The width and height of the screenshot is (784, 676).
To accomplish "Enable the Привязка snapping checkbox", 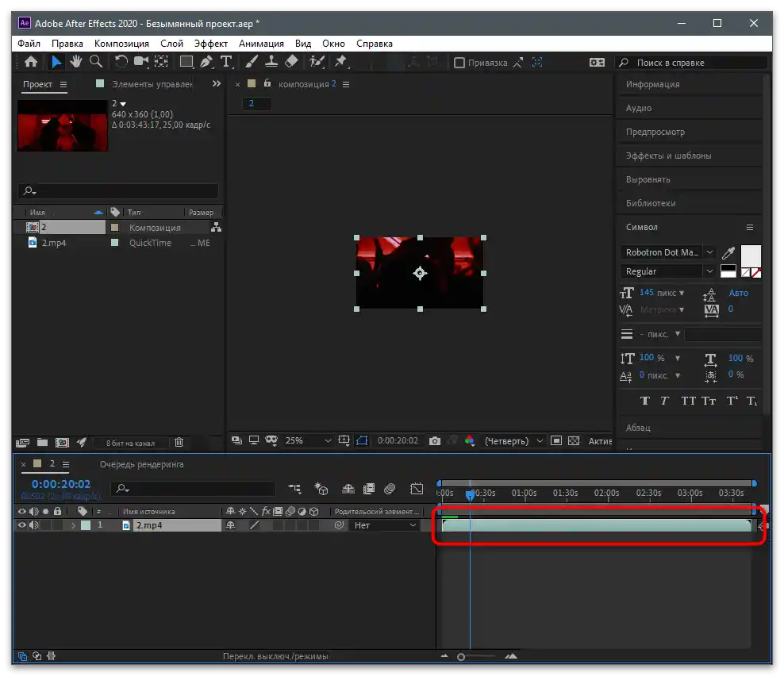I will [459, 63].
